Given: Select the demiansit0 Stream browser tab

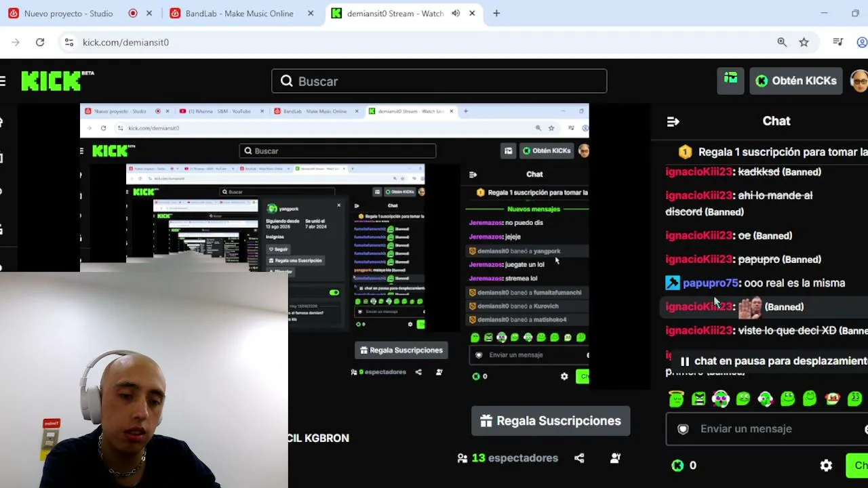Looking at the screenshot, I should 395,14.
